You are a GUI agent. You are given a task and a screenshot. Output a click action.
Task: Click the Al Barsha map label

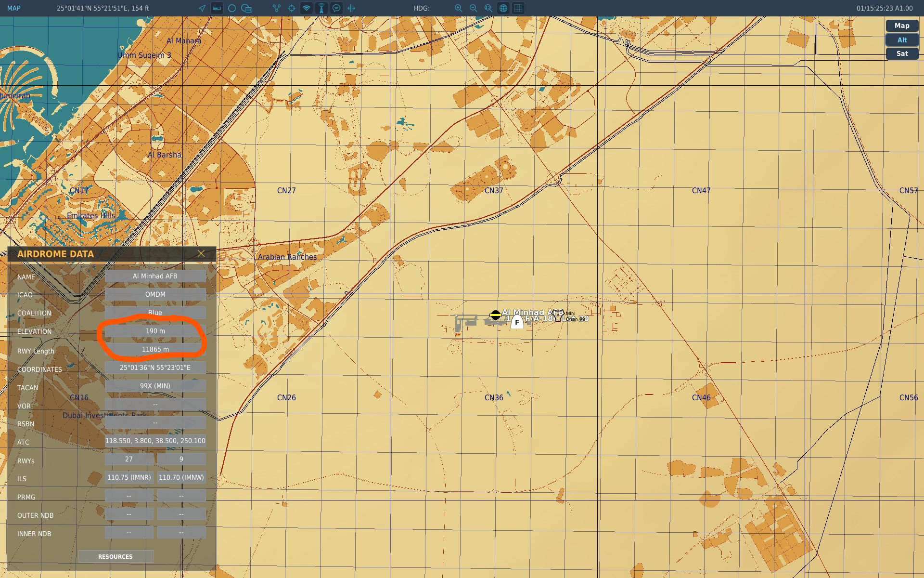pos(165,155)
